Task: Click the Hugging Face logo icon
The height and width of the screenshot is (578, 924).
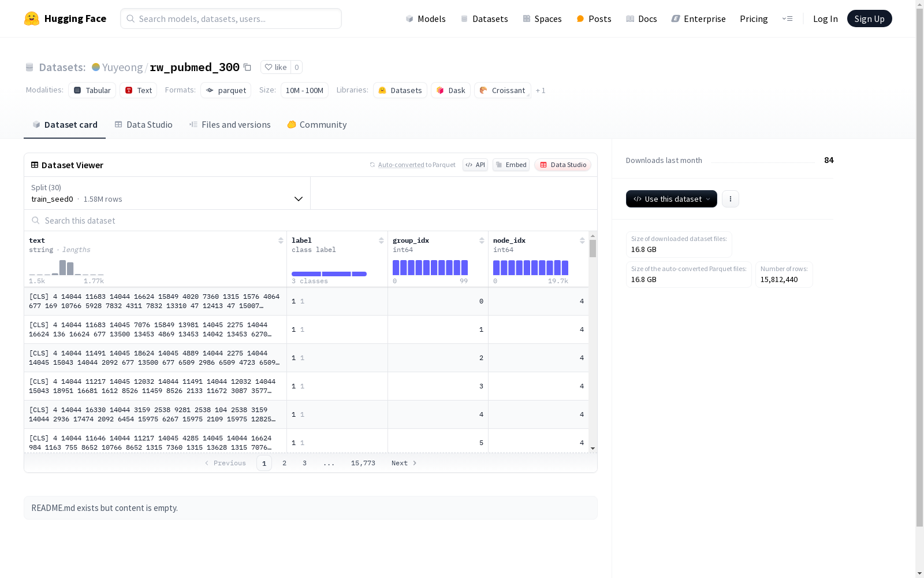Action: tap(32, 18)
